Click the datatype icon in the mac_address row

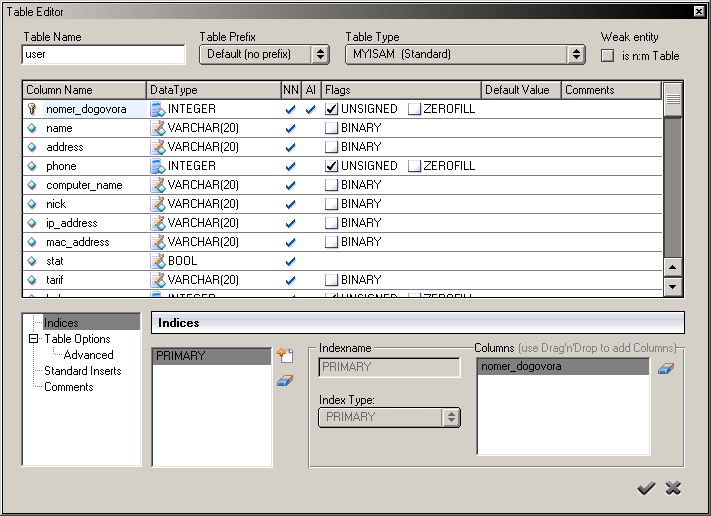tap(158, 243)
